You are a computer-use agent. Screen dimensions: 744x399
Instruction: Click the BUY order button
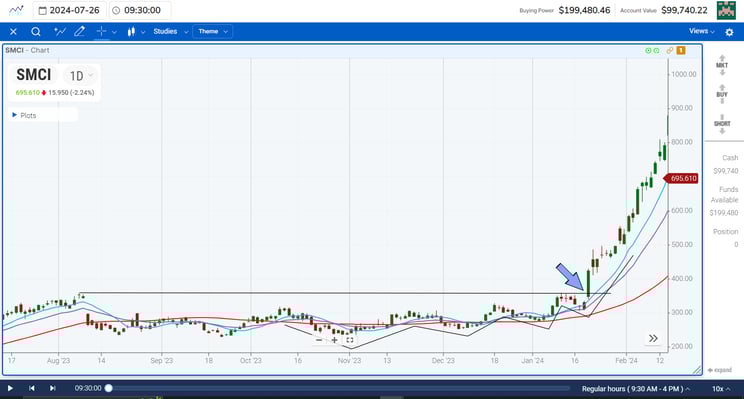(x=722, y=94)
